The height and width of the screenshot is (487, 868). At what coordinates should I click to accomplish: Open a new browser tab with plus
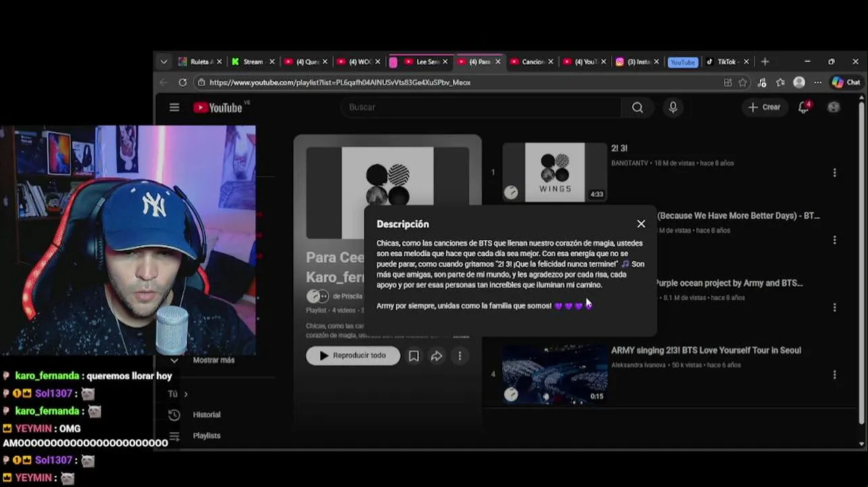click(765, 62)
